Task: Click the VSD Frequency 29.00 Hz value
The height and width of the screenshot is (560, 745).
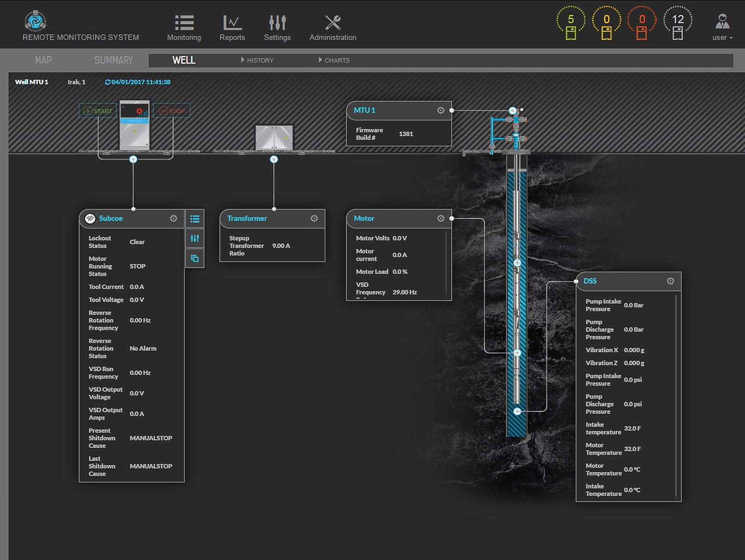Action: click(405, 292)
